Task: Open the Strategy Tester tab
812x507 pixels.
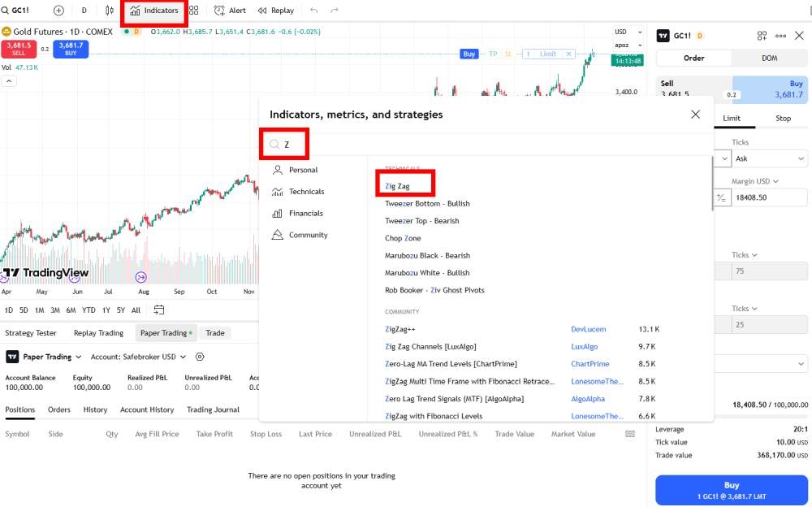Action: [x=31, y=333]
